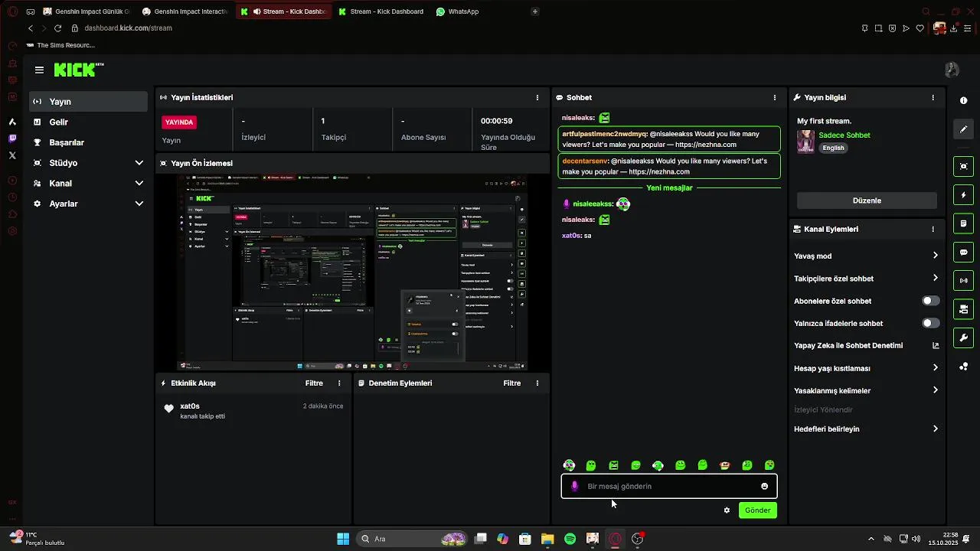Click the three-dots cluster icon at the bottom of the right bar
Image resolution: width=980 pixels, height=551 pixels.
click(x=963, y=367)
